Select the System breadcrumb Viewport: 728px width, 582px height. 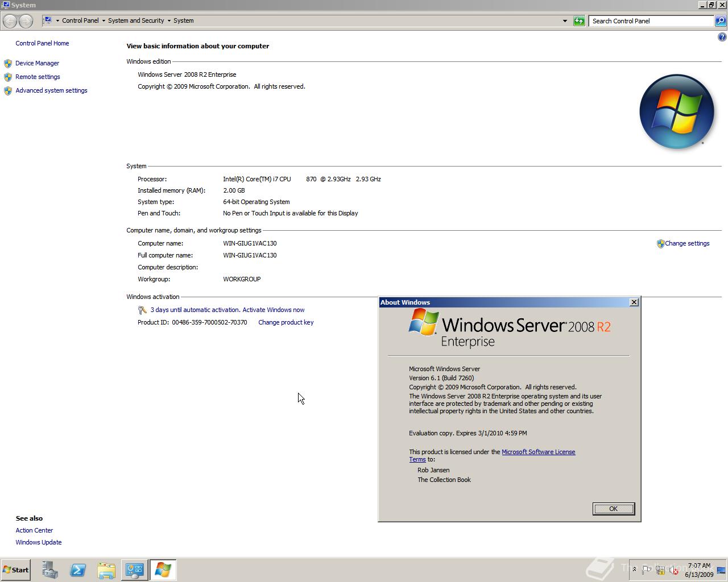tap(183, 20)
